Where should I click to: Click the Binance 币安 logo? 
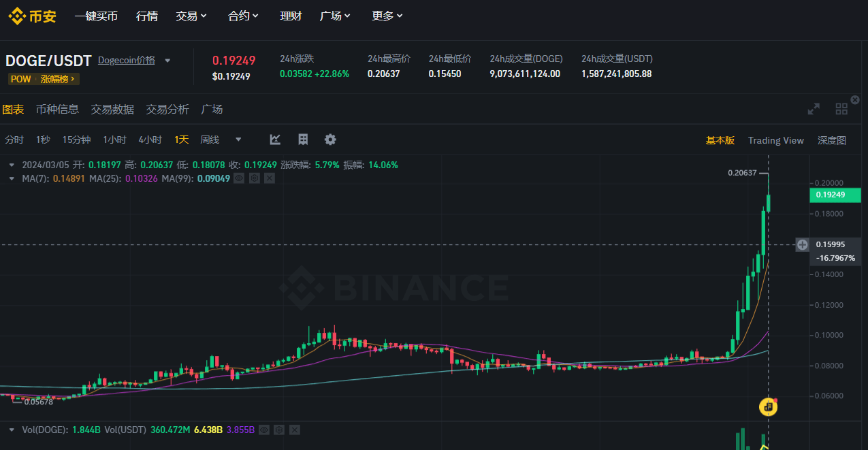(x=32, y=16)
